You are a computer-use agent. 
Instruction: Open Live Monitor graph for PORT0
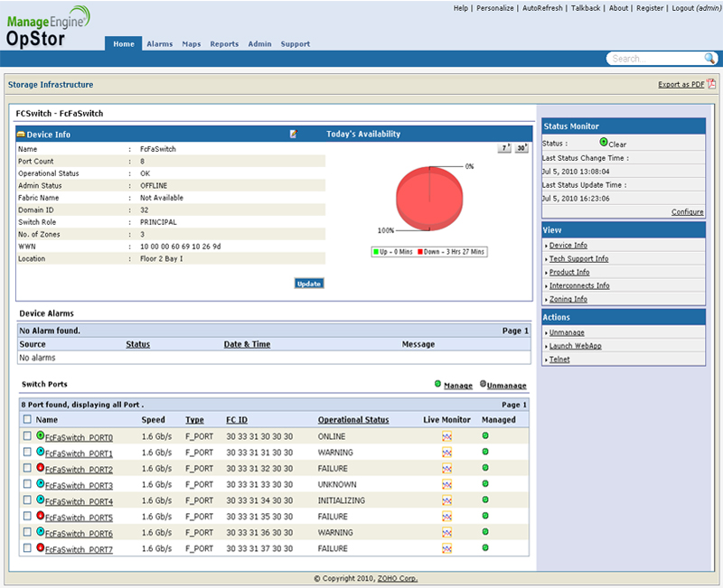446,437
